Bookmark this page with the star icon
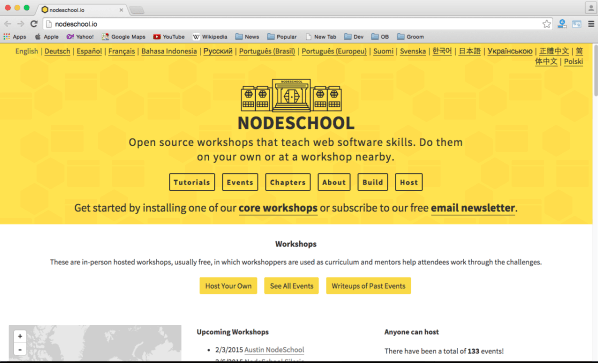 (x=547, y=24)
